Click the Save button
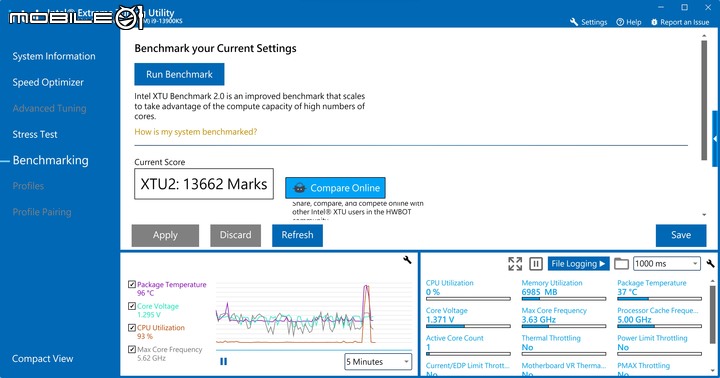 pyautogui.click(x=681, y=235)
